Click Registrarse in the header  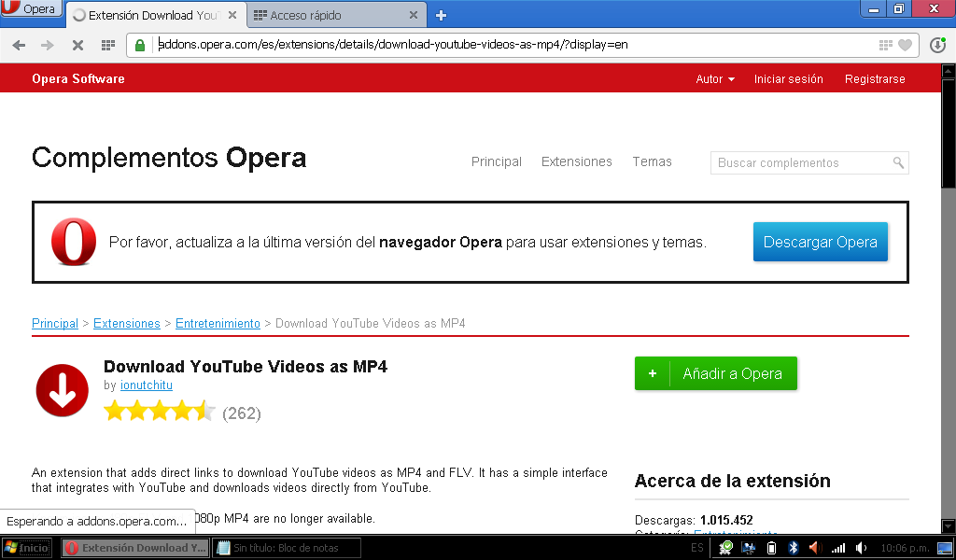click(875, 79)
